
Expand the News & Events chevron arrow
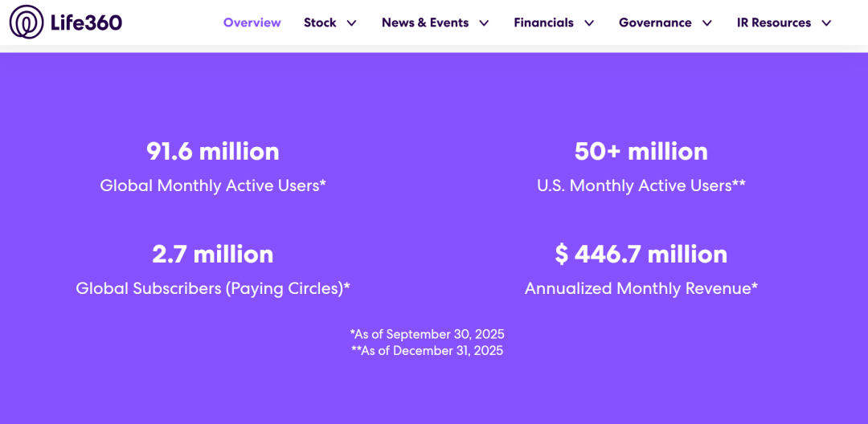coord(484,23)
